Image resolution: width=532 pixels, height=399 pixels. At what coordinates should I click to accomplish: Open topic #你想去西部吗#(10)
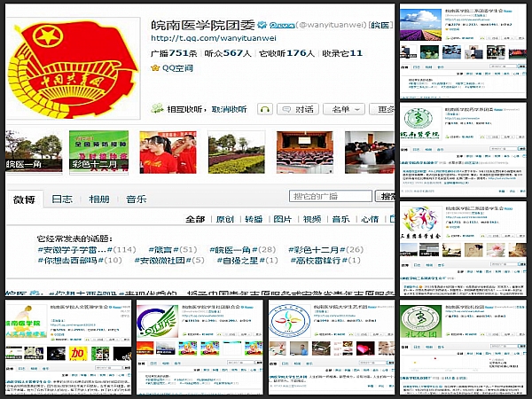pos(80,261)
